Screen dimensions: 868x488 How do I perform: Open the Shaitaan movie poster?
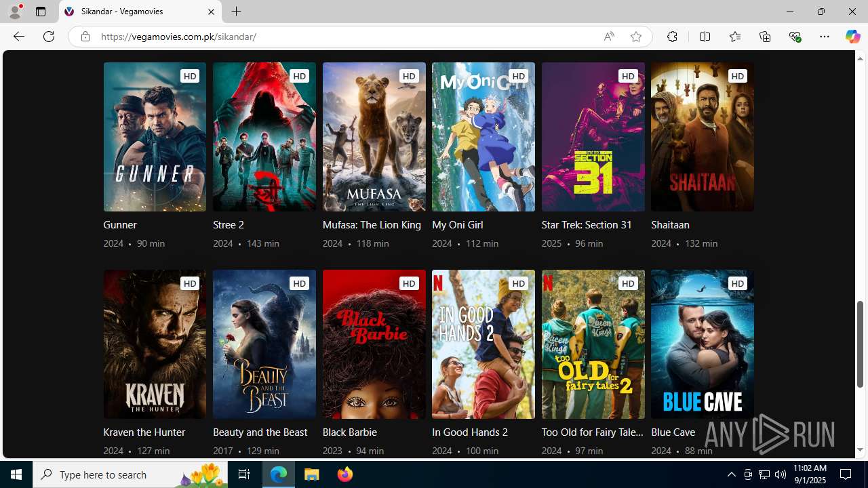pos(703,137)
